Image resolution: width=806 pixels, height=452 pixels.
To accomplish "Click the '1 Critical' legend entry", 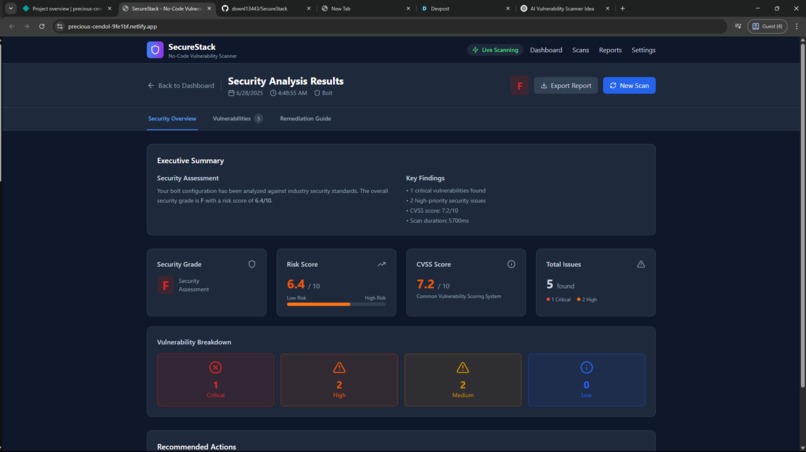I will 558,299.
